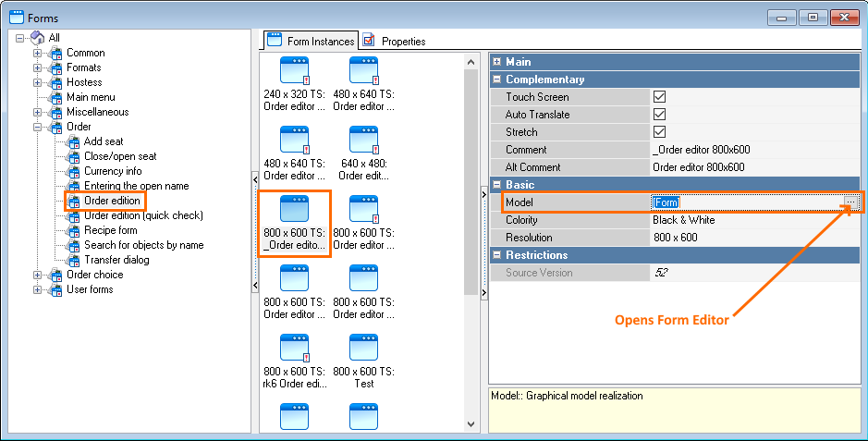Screen dimensions: 868x441
Task: Click the Hostess folder icon in tree
Action: click(55, 83)
